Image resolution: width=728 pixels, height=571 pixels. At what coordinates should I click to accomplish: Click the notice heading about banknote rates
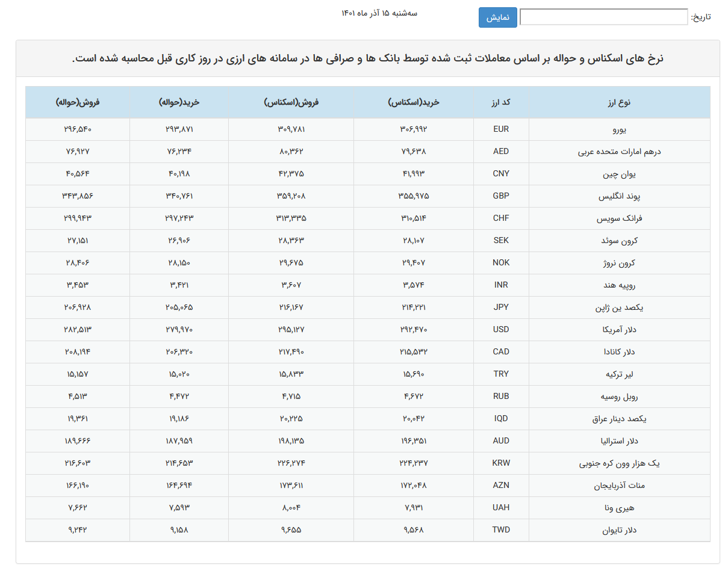[x=367, y=59]
